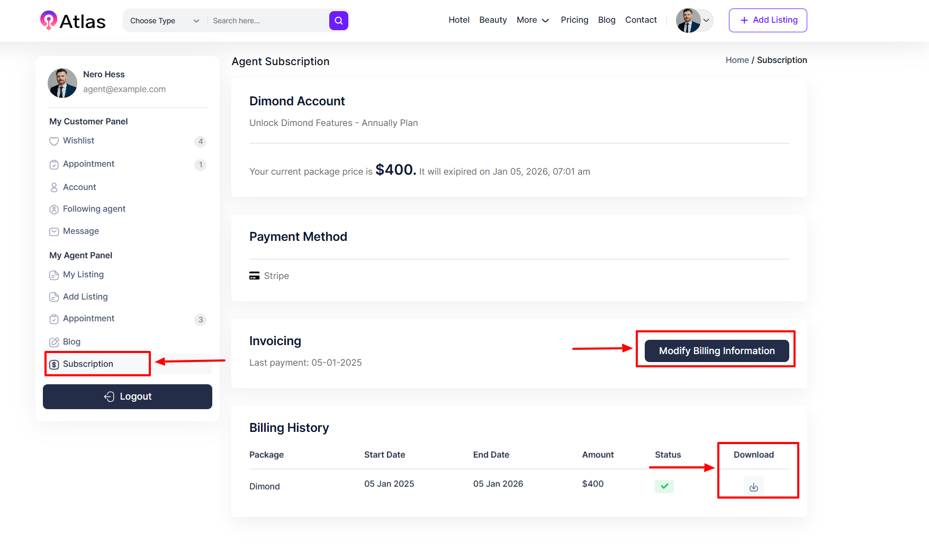Open Following agent in sidebar

point(94,209)
